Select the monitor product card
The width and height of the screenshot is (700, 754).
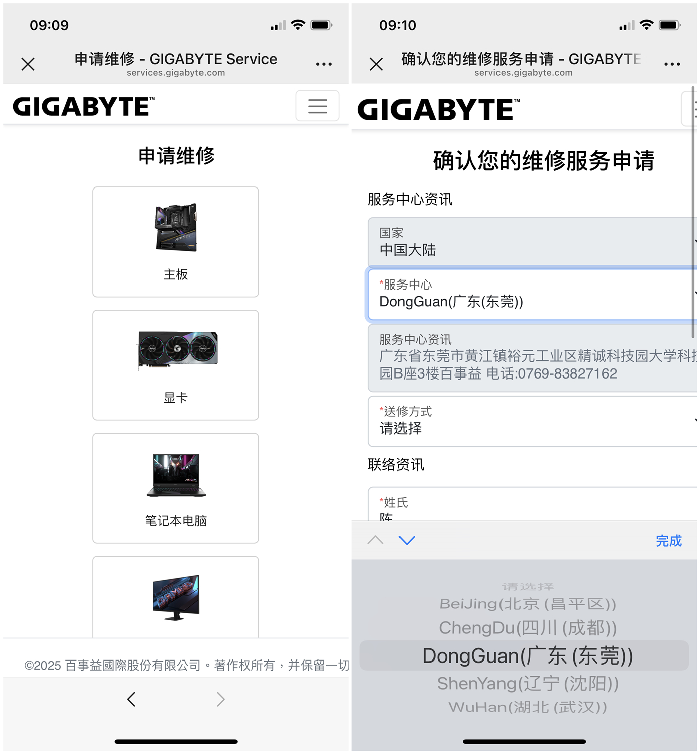pyautogui.click(x=176, y=597)
